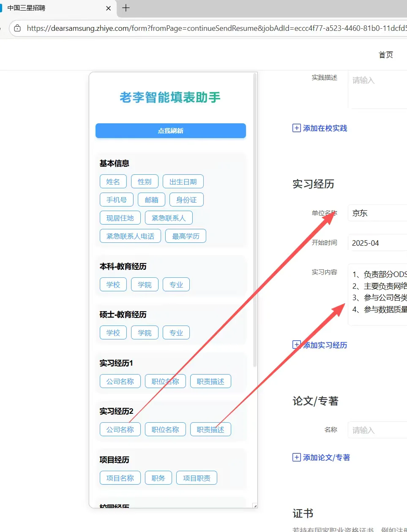Click the 项目职责 tag
407x532 pixels.
(197, 478)
